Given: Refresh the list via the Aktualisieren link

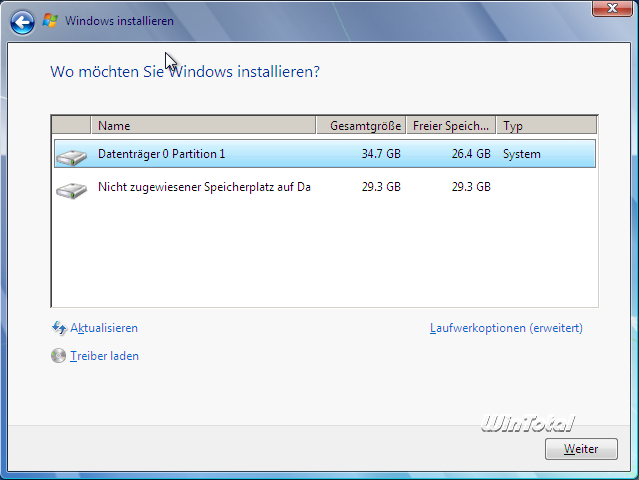Looking at the screenshot, I should (104, 328).
